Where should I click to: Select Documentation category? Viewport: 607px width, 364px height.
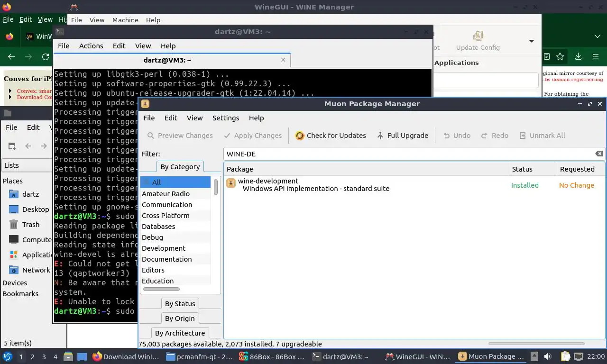(175, 259)
